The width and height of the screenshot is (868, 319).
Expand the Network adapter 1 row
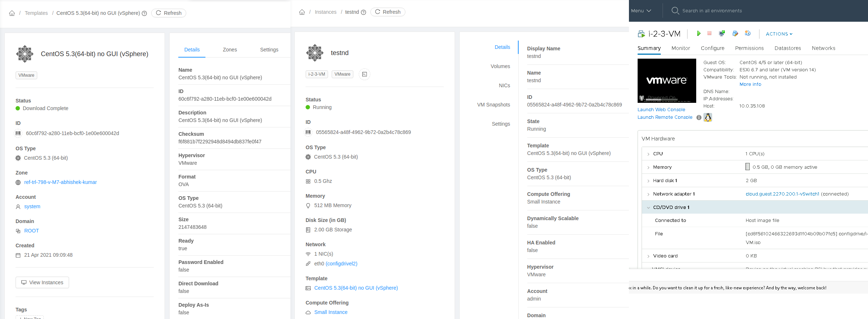pyautogui.click(x=648, y=194)
